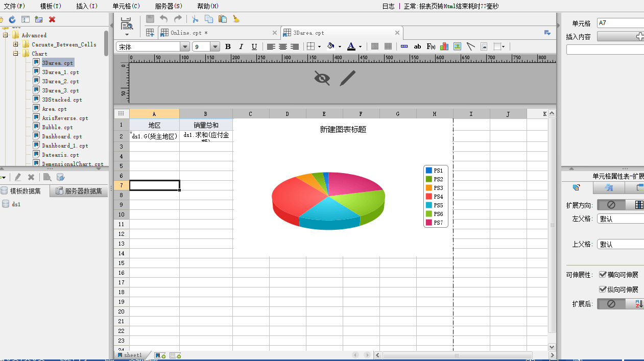
Task: Insert an image into the cell
Action: (x=458, y=46)
